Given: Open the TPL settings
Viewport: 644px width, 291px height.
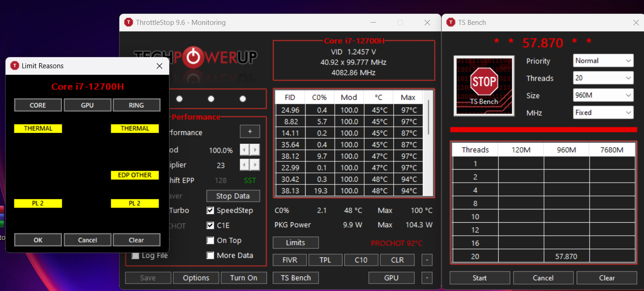Looking at the screenshot, I should pyautogui.click(x=325, y=260).
